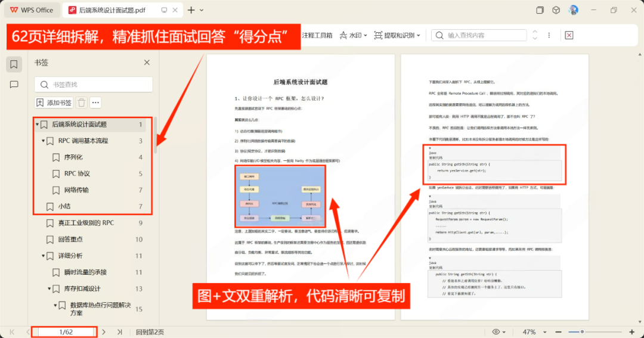644x338 pixels.
Task: Open the 47% zoom level dropdown
Action: click(x=534, y=332)
